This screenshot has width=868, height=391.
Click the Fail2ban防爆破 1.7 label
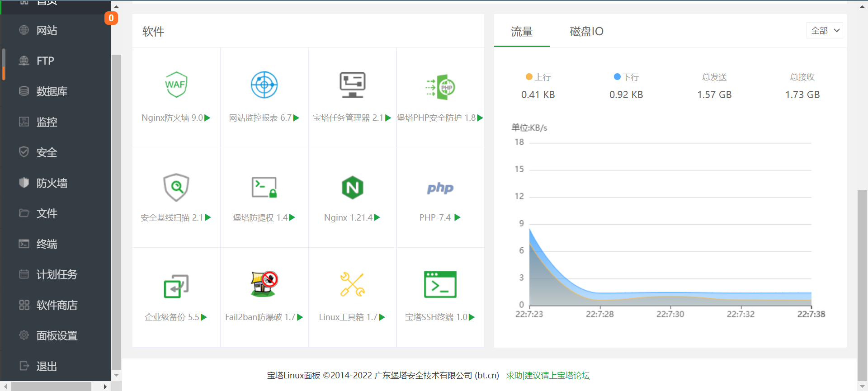click(260, 317)
